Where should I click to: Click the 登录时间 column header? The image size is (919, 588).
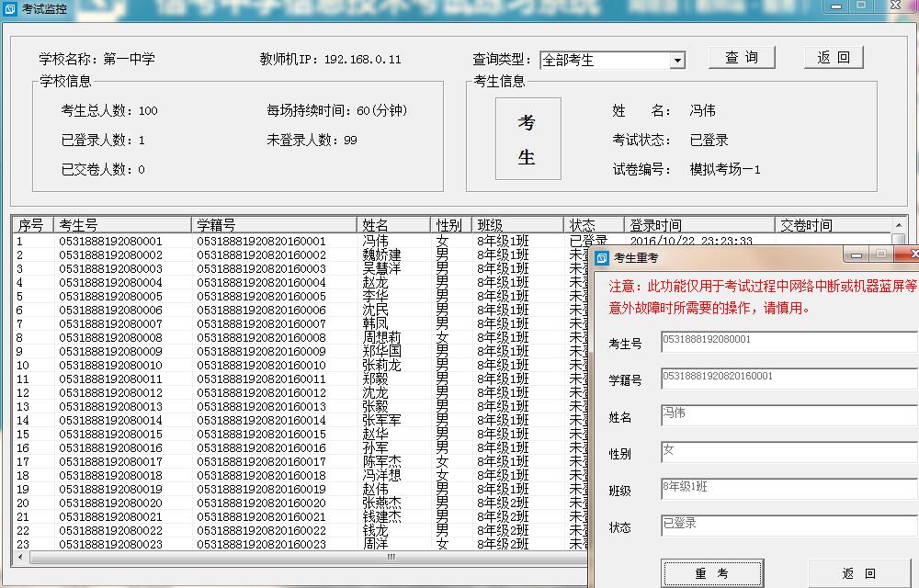[698, 225]
